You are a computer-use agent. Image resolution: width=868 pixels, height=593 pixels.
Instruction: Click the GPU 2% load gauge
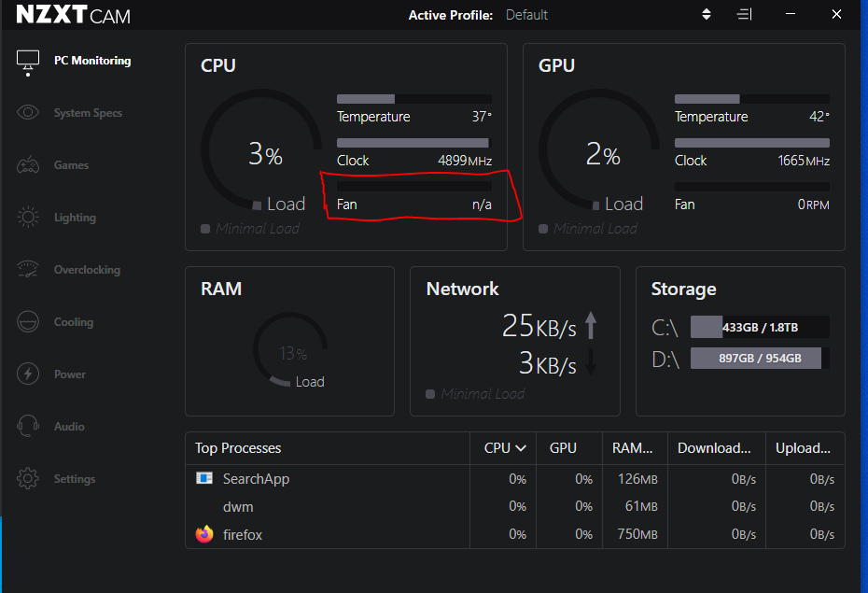click(x=598, y=149)
